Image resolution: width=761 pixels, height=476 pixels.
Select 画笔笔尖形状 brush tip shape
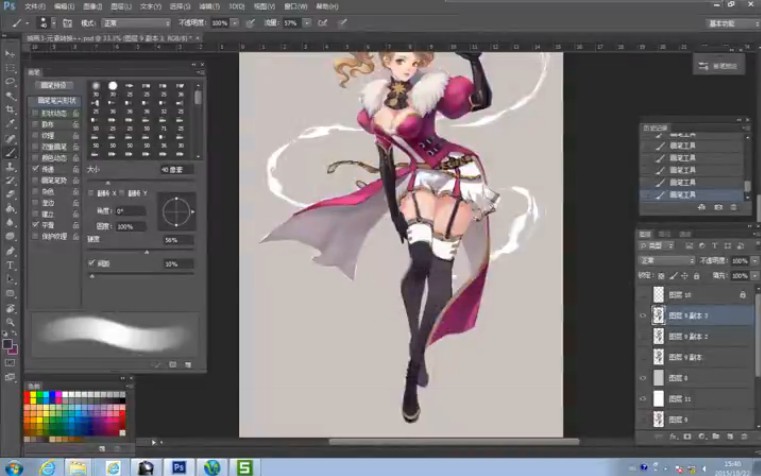[56, 100]
